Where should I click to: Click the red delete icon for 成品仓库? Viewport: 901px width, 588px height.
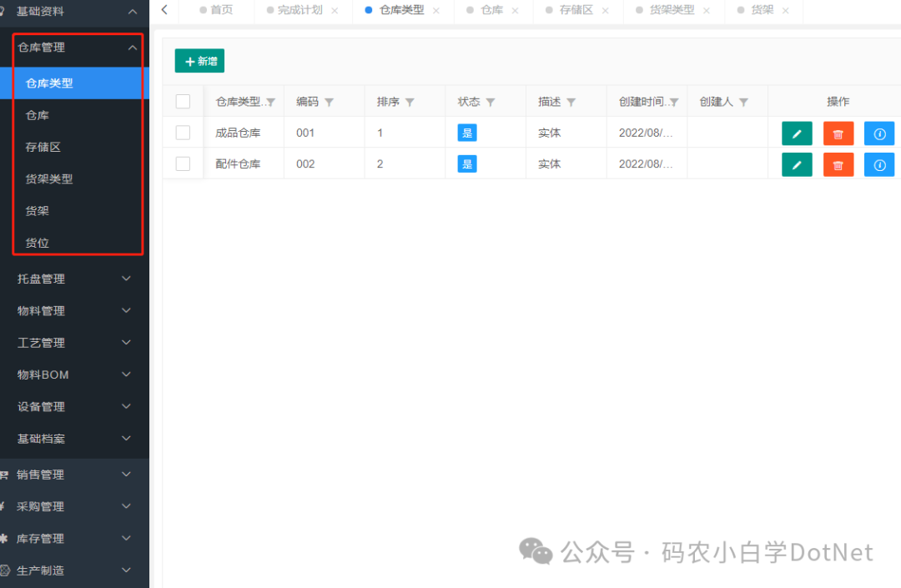838,133
